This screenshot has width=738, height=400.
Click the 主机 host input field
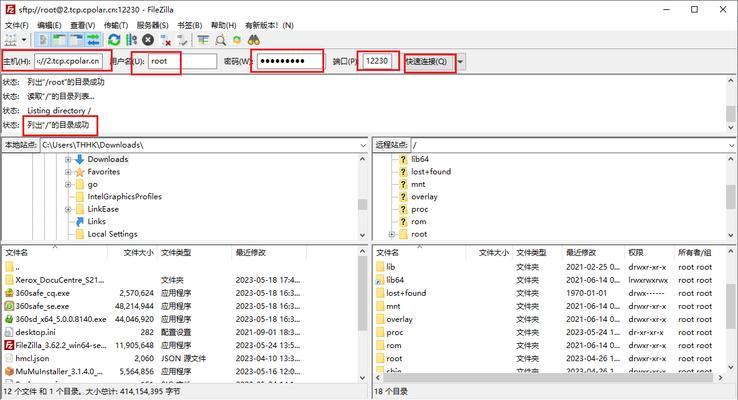coord(68,61)
